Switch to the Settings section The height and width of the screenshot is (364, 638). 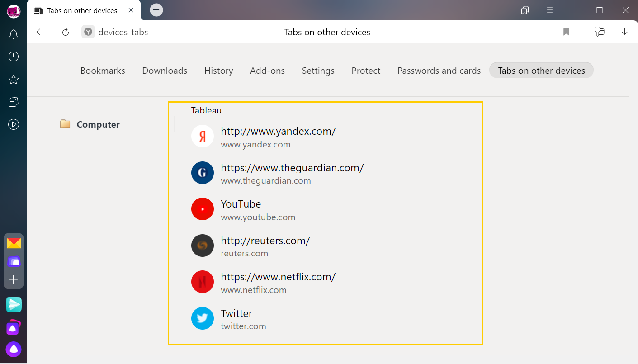[318, 71]
